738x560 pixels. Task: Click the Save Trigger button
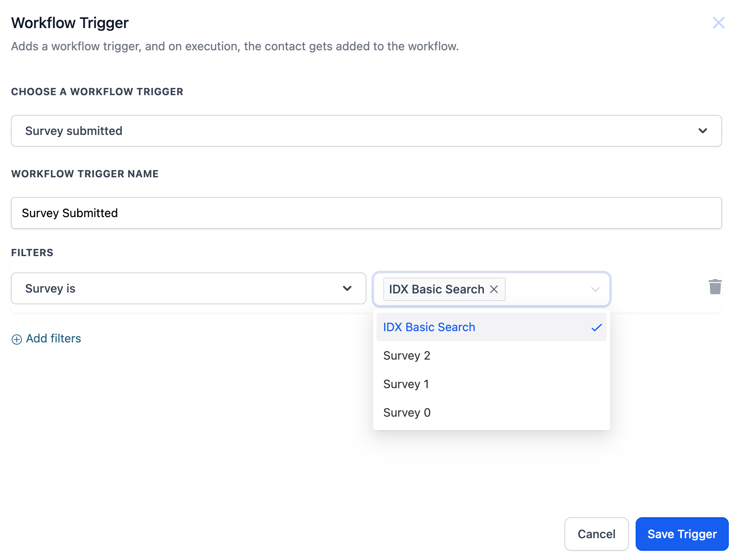pyautogui.click(x=682, y=534)
